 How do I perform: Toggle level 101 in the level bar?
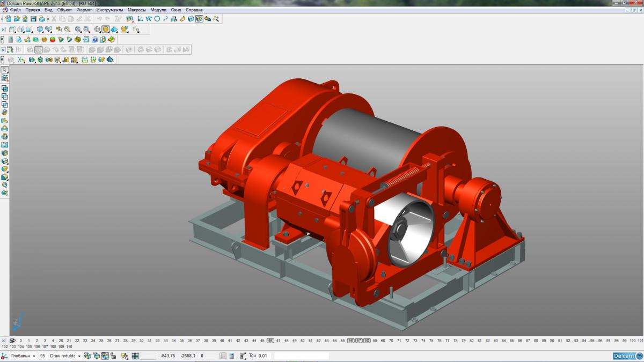(640, 341)
